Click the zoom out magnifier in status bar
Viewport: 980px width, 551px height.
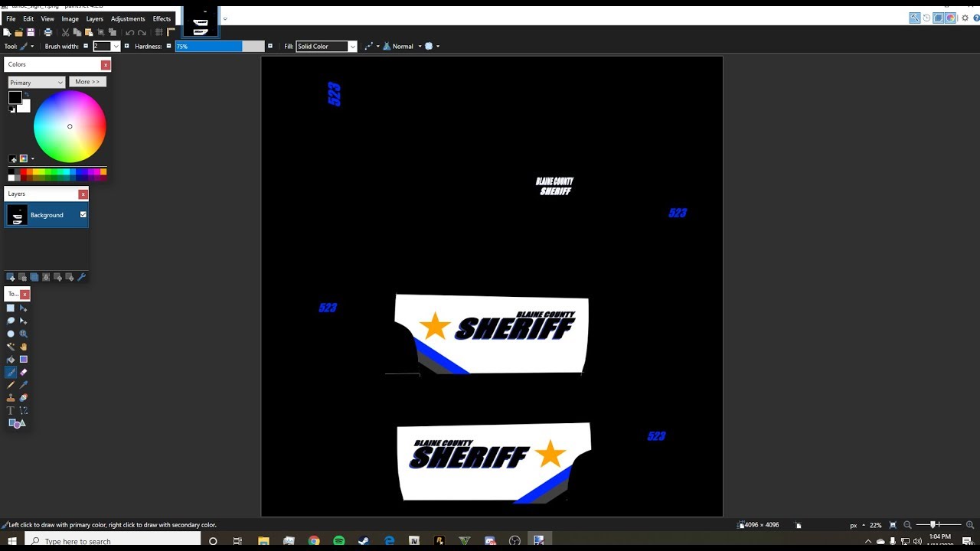click(908, 525)
